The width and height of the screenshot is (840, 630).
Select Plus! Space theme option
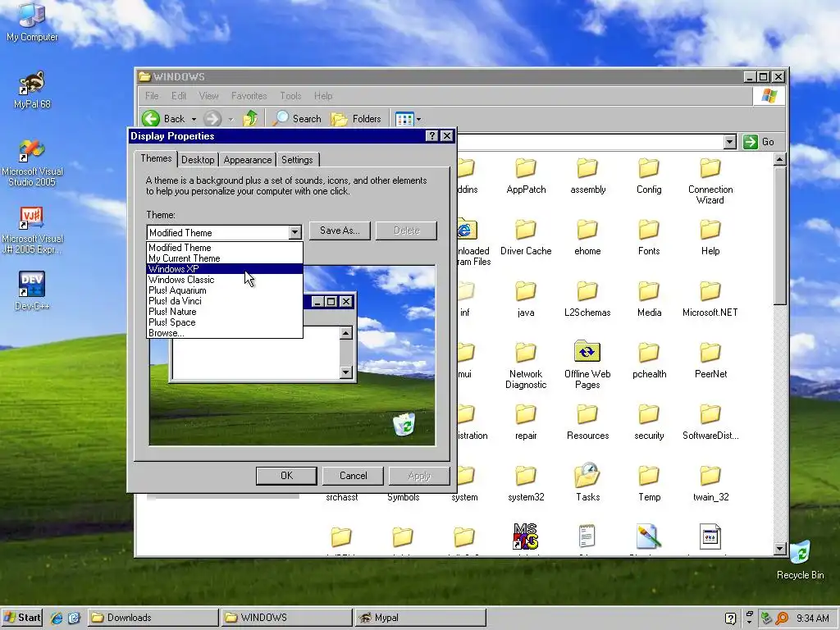[225, 322]
